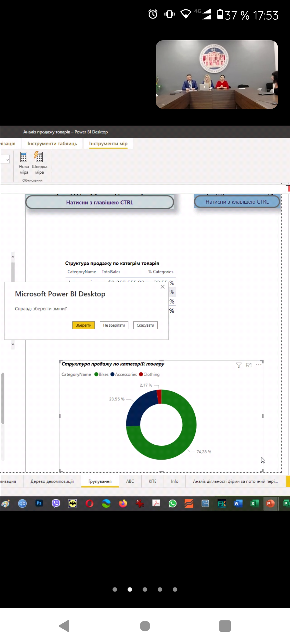Image resolution: width=290 pixels, height=644 pixels.
Task: Expand the dropdown at ribbon's left edge
Action: 7,160
